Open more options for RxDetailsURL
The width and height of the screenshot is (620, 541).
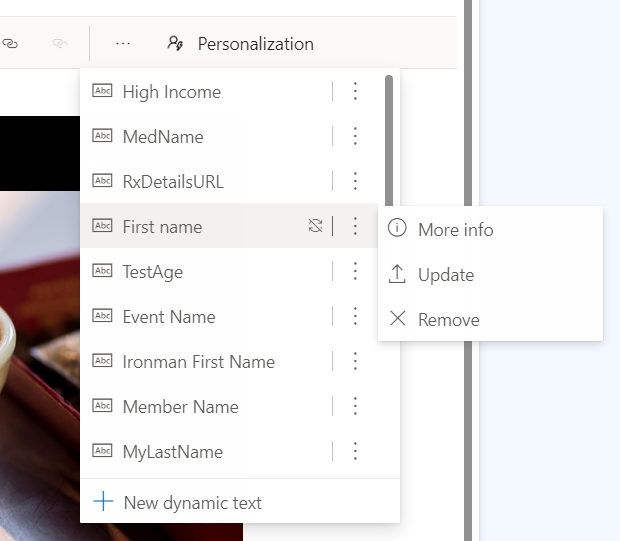pos(355,182)
